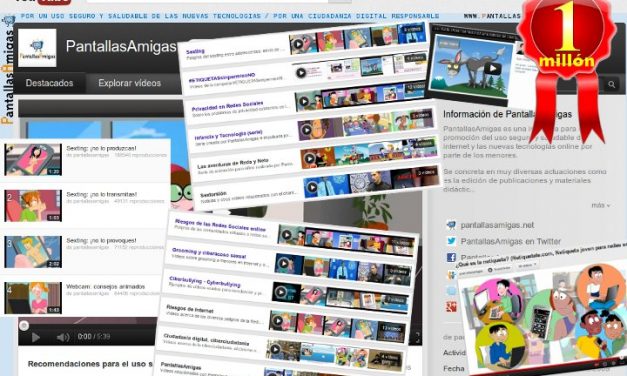Viewport: 627px width, 376px height.
Task: Click the PantallasAmigas channel logo image
Action: tap(37, 48)
